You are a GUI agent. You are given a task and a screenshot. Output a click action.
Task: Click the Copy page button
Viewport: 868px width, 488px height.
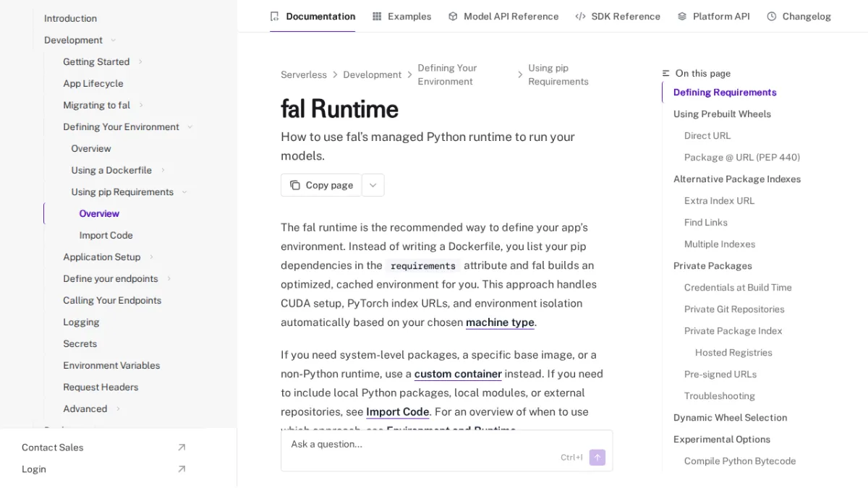coord(321,185)
